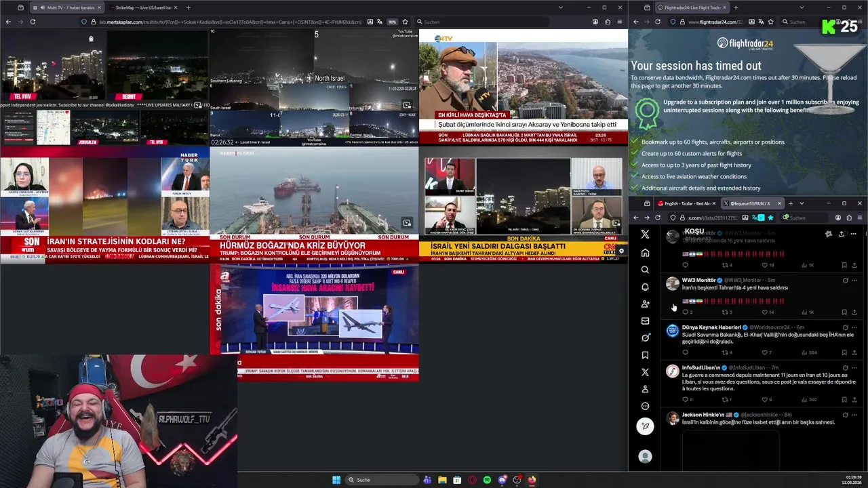Click the X compose post button
868x488 pixels.
(645, 426)
